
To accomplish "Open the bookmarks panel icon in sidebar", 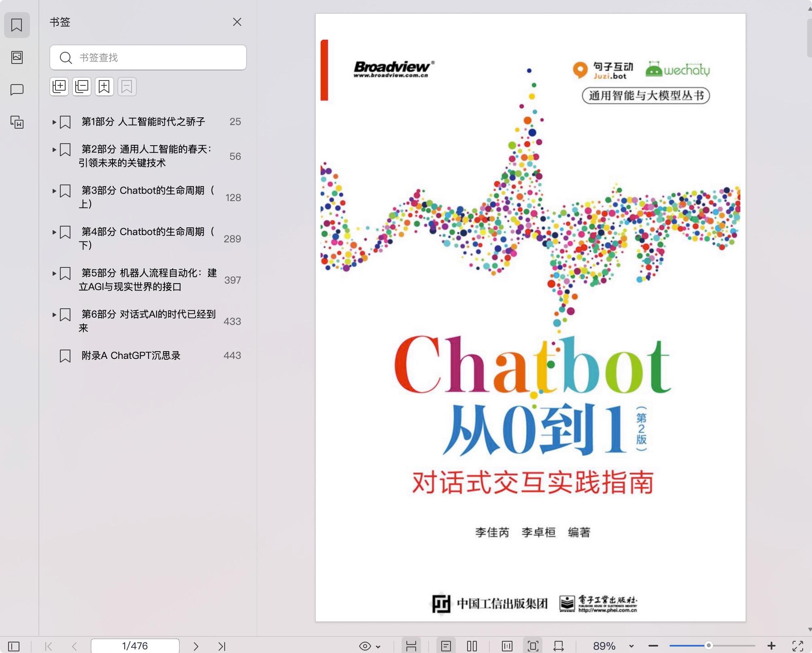I will pyautogui.click(x=17, y=25).
